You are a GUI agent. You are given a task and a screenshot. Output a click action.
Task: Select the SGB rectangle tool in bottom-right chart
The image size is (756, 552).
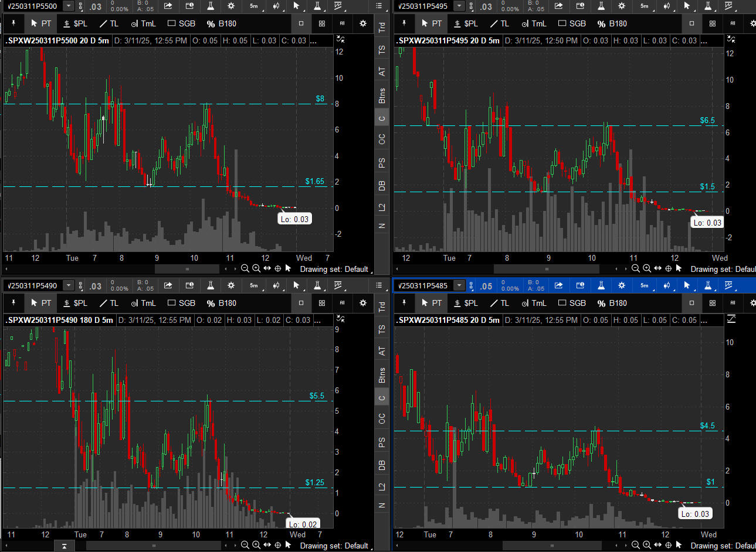coord(572,303)
